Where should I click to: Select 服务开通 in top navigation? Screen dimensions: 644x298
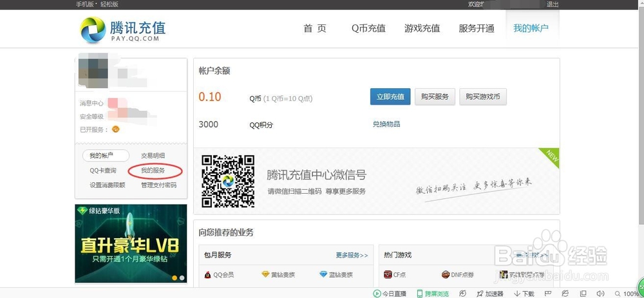coord(477,28)
